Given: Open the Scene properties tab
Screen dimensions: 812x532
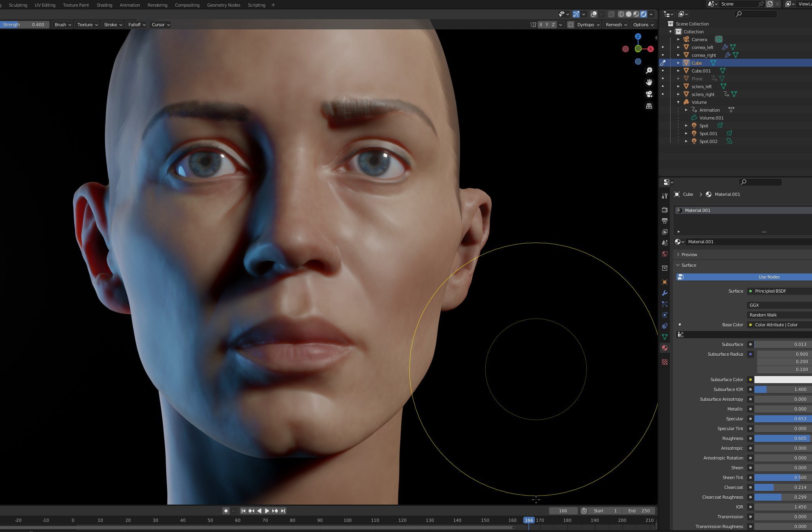Looking at the screenshot, I should [x=664, y=243].
